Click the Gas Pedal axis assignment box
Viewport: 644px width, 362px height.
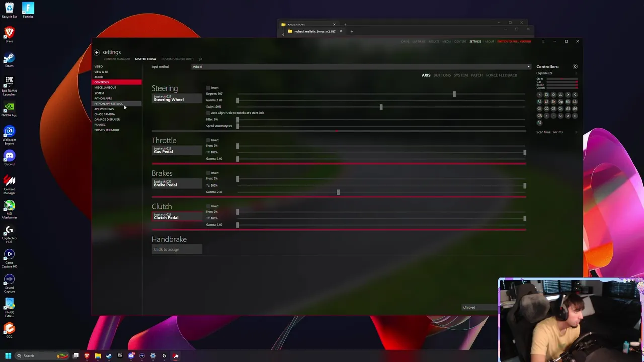pos(177,150)
